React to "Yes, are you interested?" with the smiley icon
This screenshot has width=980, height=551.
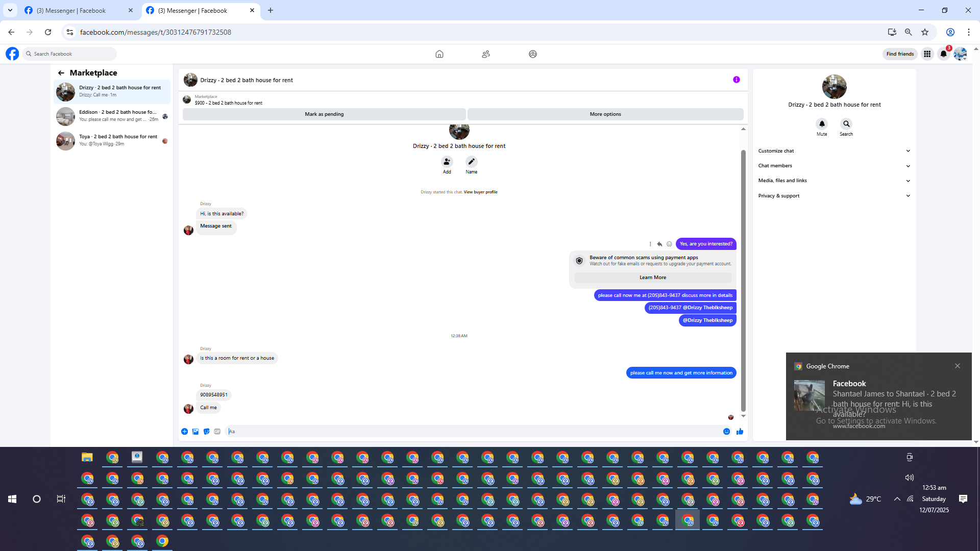click(x=669, y=244)
